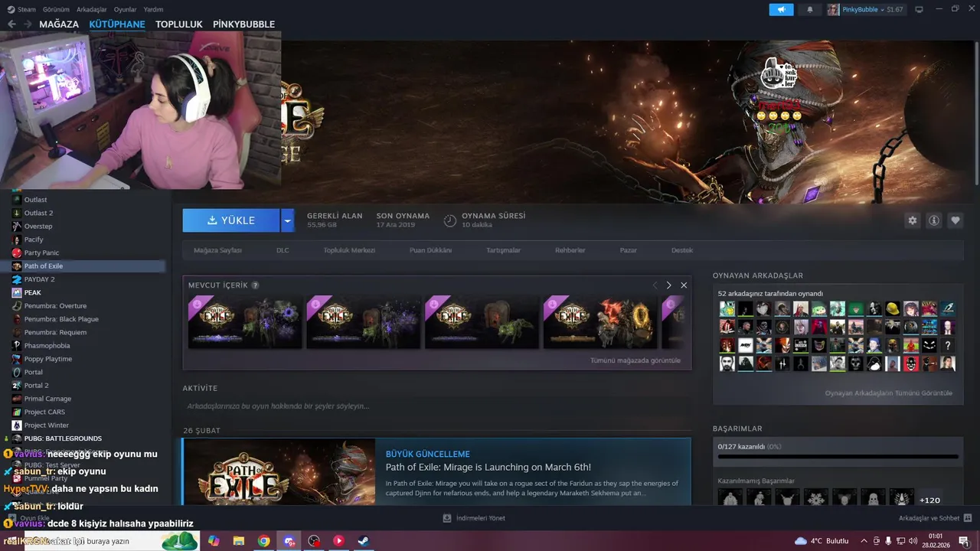The image size is (980, 551).
Task: Open the weather widget showing 4°C Bulutlu
Action: point(822,541)
